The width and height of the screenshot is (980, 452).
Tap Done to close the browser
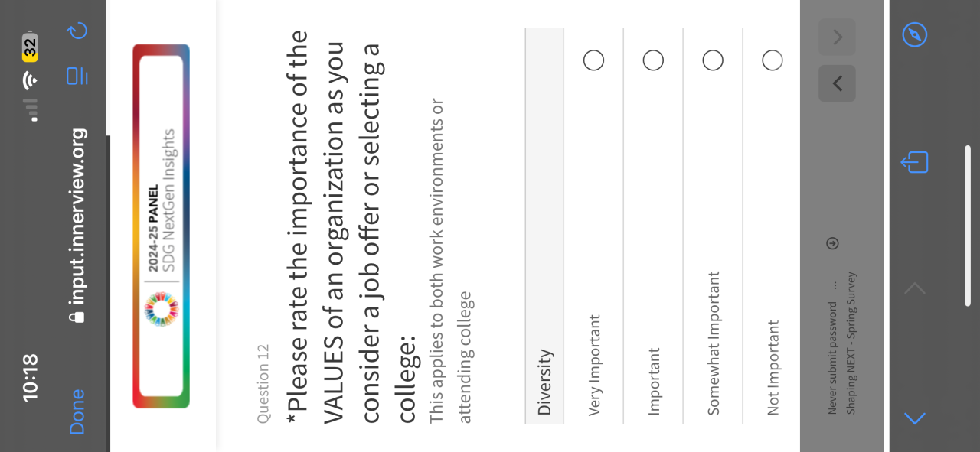click(x=77, y=411)
